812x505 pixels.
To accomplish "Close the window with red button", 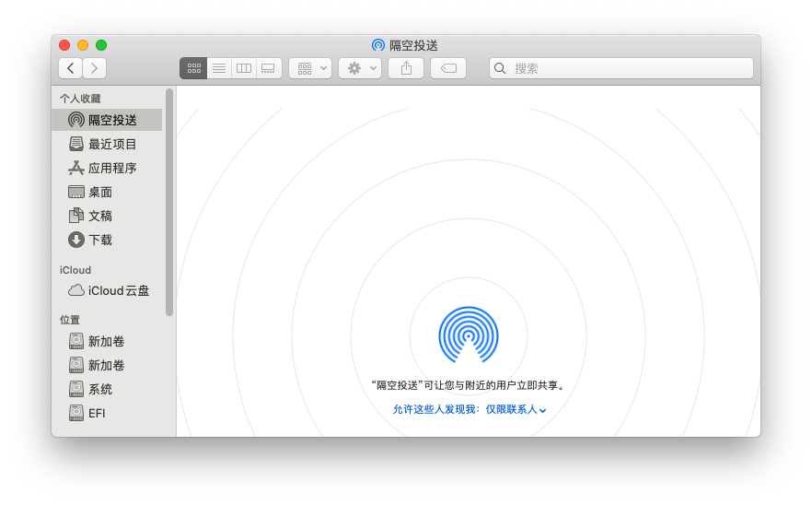I will point(64,45).
